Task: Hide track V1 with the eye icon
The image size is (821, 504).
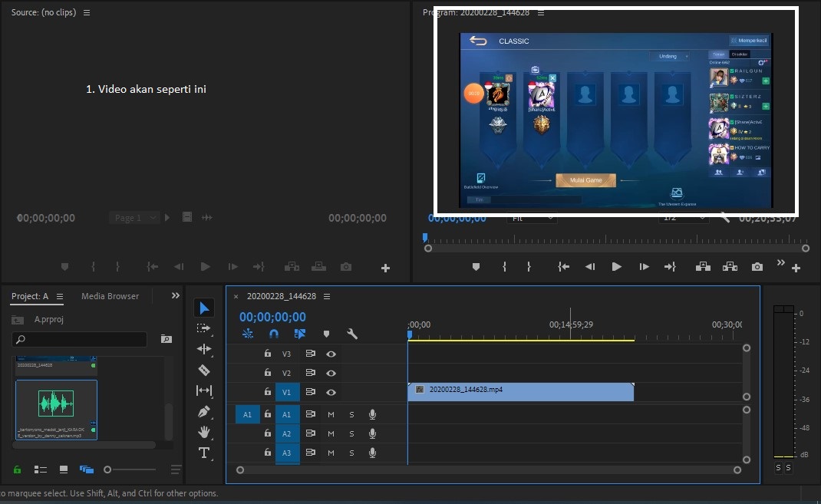Action: [x=331, y=392]
